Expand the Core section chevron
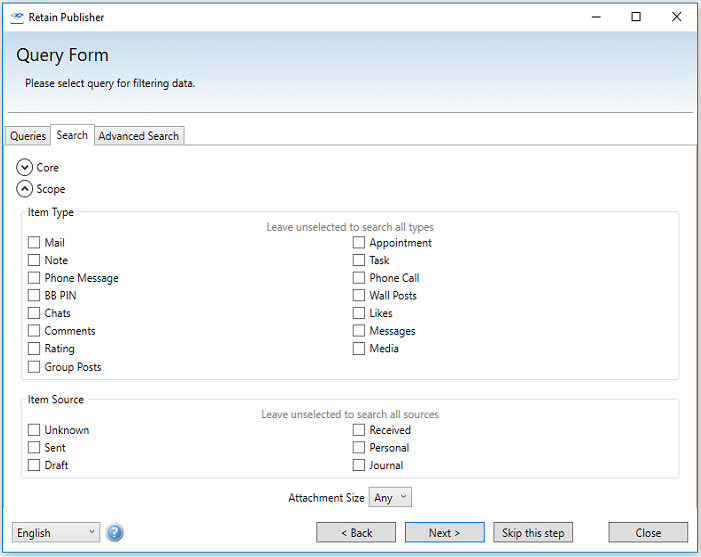701x557 pixels. 24,168
